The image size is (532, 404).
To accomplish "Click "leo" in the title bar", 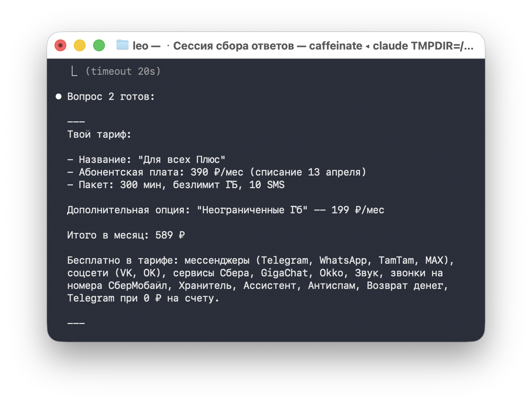I will 141,46.
